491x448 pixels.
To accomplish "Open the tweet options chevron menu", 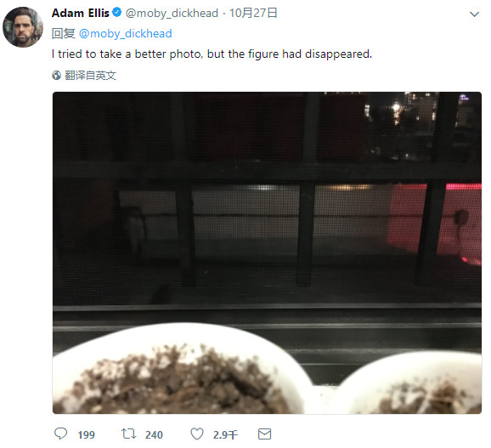I will coord(474,14).
